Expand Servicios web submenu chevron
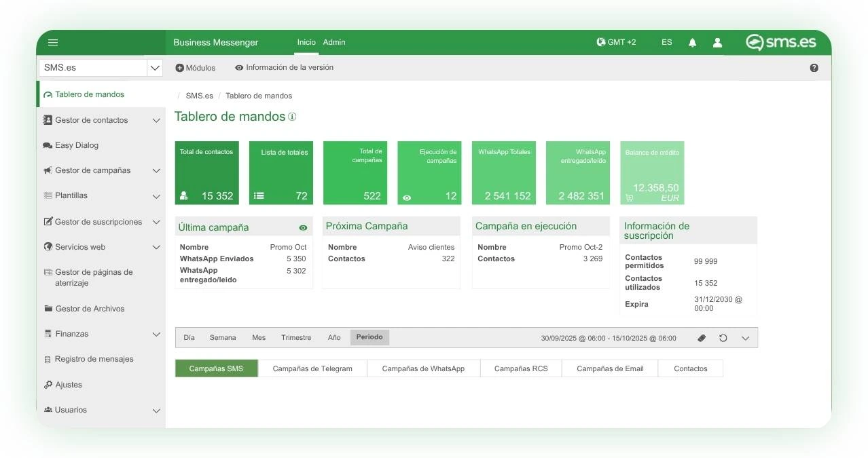This screenshot has width=868, height=458. 156,248
